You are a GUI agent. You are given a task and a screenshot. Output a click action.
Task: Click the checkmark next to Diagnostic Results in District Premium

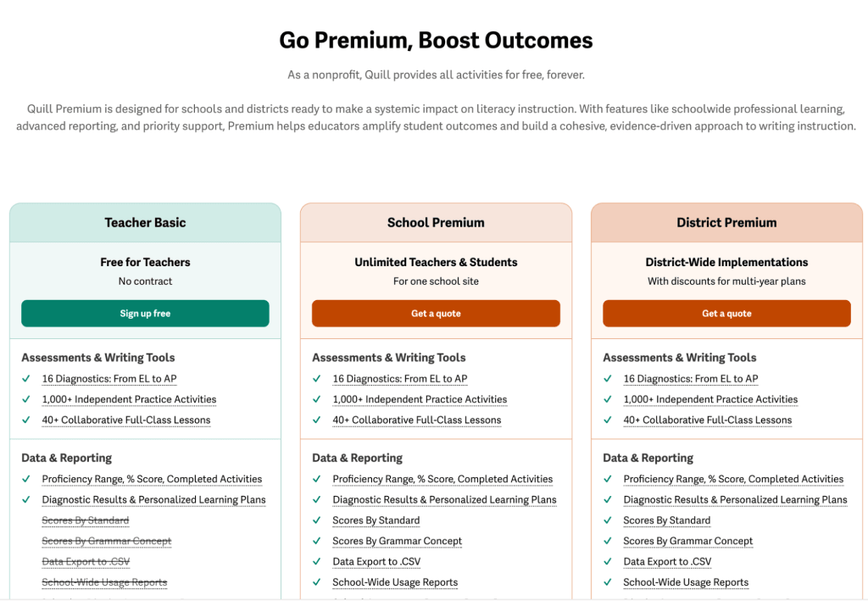[608, 499]
